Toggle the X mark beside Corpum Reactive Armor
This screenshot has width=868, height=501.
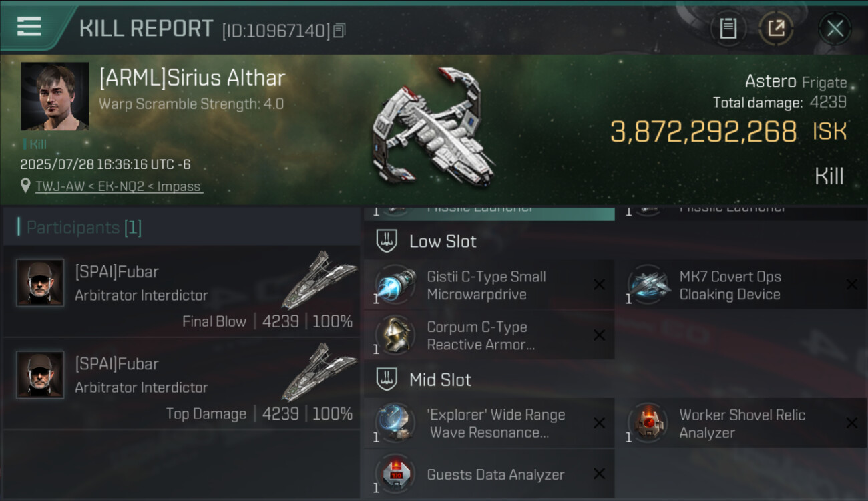click(x=599, y=335)
